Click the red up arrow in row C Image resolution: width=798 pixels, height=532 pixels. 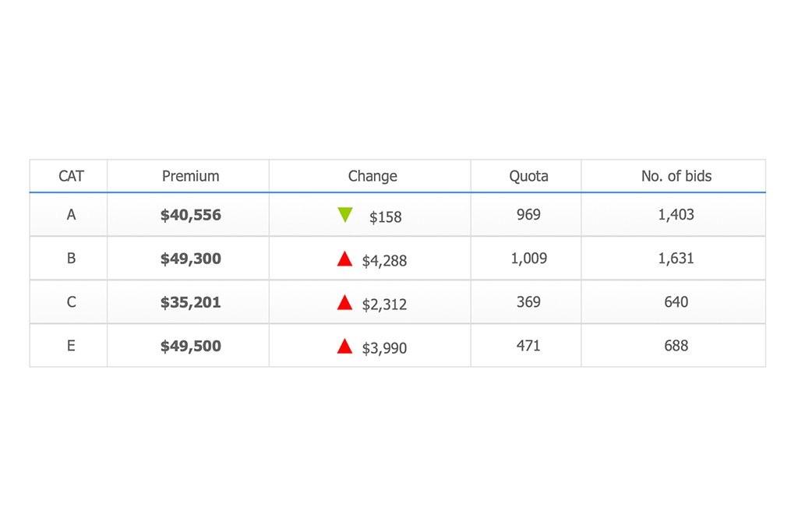pos(344,302)
